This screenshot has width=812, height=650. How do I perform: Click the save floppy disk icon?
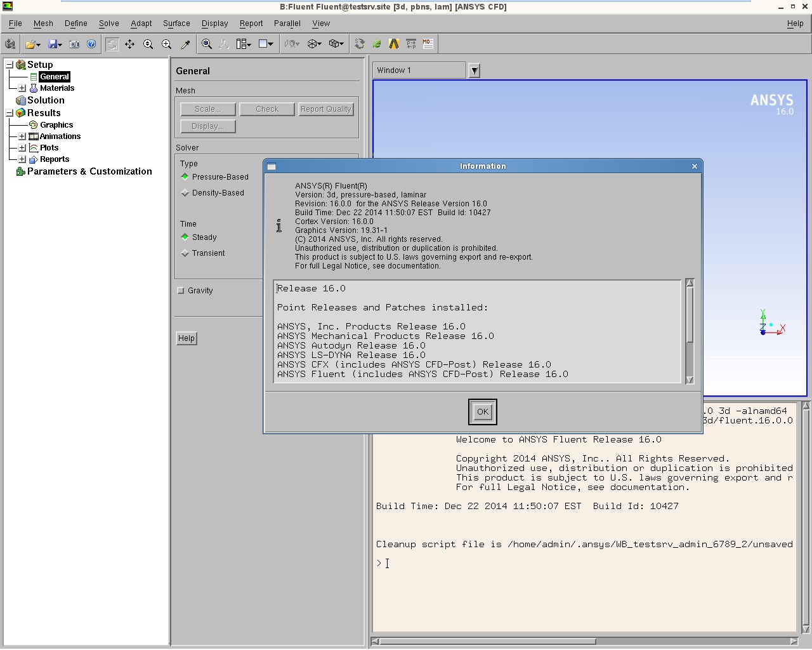click(53, 44)
